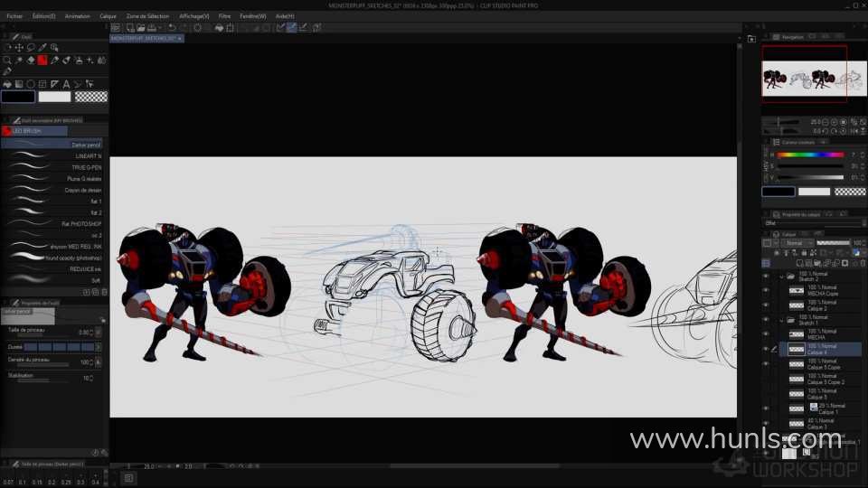The width and height of the screenshot is (868, 488).
Task: Click the Clip Studio icon at toolbar start
Action: (x=115, y=28)
